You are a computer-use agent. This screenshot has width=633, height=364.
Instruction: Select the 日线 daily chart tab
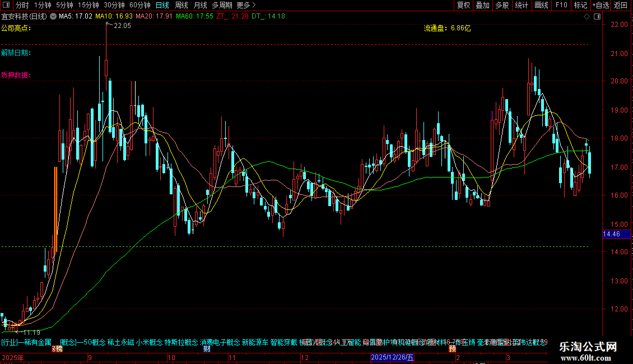[162, 5]
